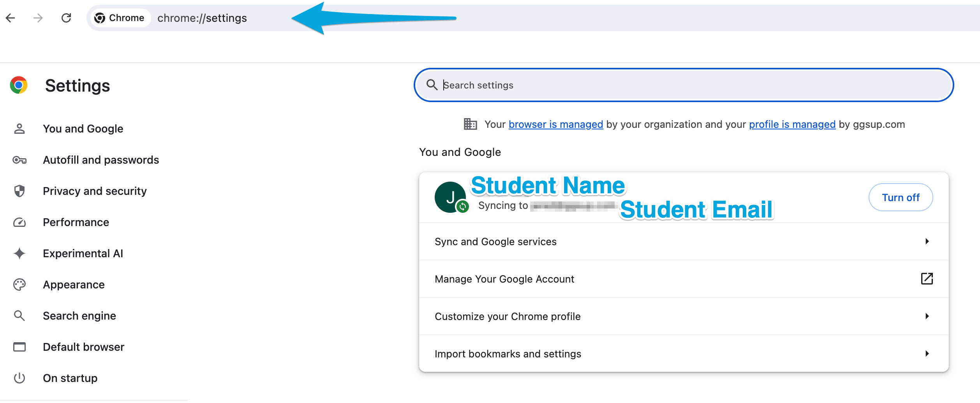The image size is (980, 403).
Task: Click the Settings page title
Action: point(78,86)
